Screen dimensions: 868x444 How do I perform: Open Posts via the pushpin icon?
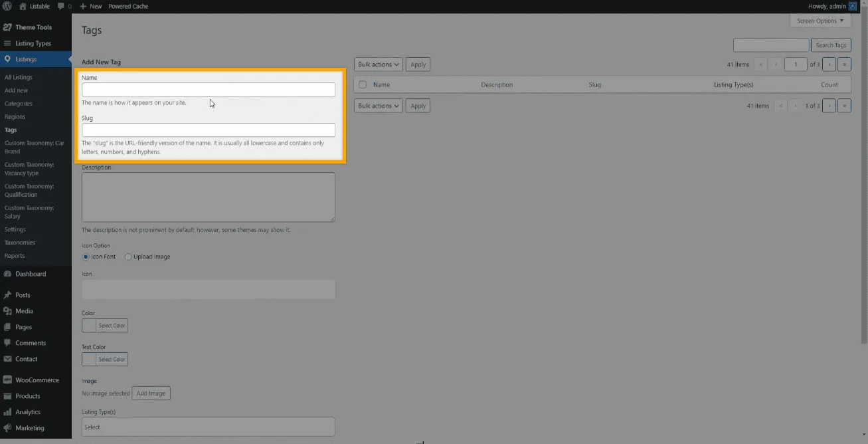(7, 295)
